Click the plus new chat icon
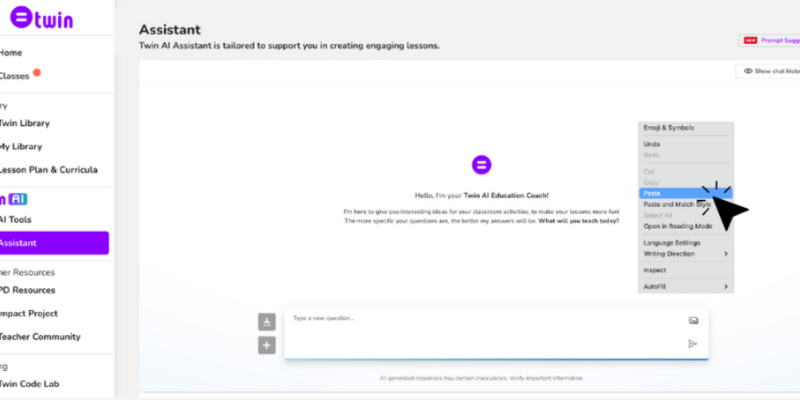Viewport: 800px width, 400px height. point(266,345)
